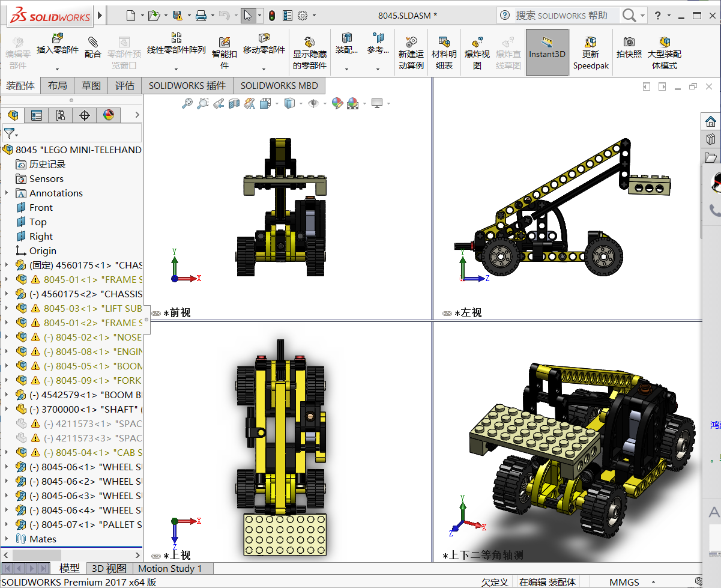Switch to Motion Study 1 tab

[170, 568]
